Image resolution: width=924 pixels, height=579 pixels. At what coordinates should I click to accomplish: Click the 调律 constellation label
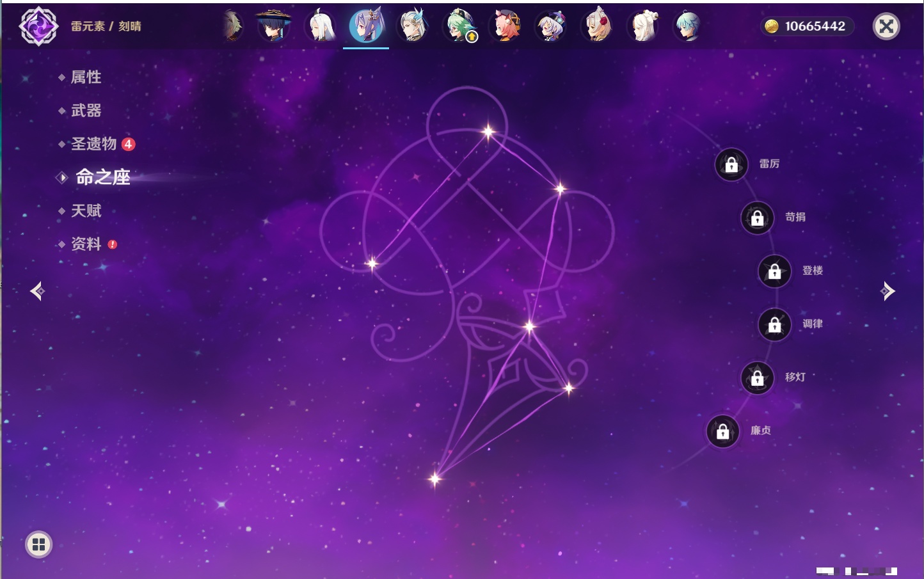pyautogui.click(x=813, y=324)
